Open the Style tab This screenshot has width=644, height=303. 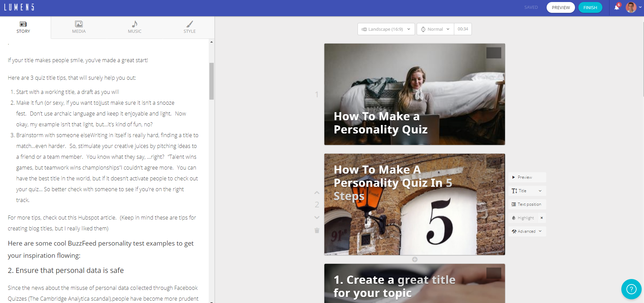189,27
